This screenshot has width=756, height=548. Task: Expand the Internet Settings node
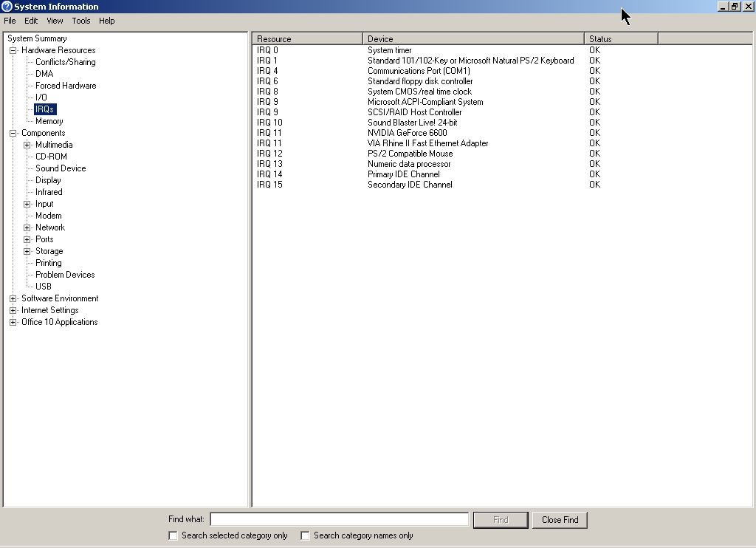tap(13, 310)
